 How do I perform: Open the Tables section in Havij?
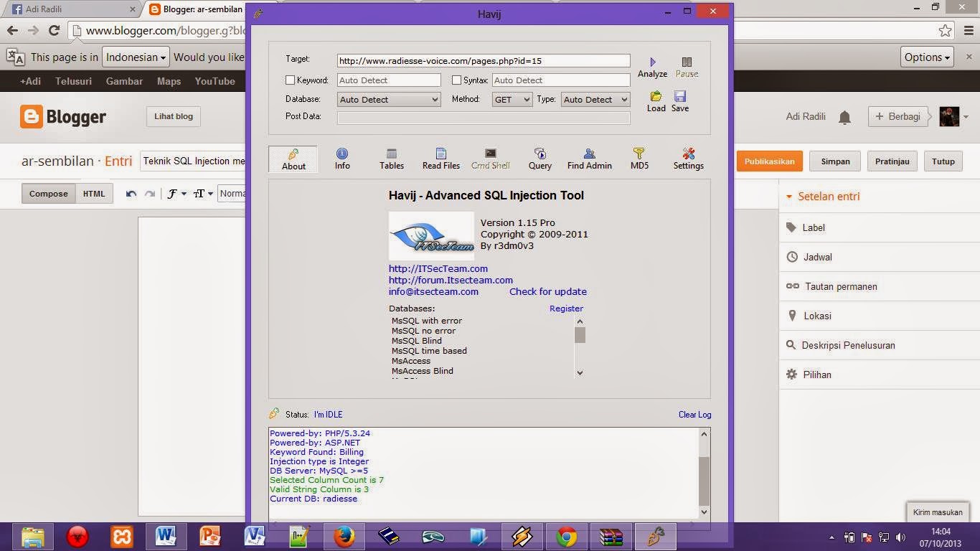[392, 159]
